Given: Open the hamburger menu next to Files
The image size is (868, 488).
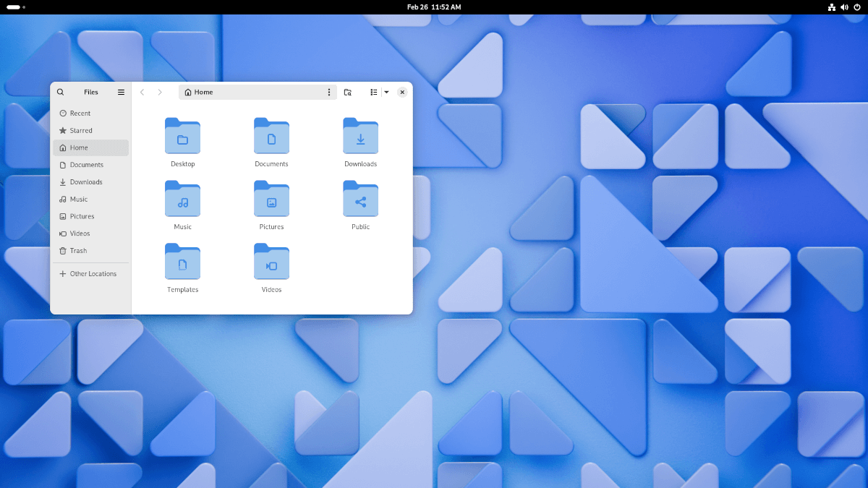Looking at the screenshot, I should coord(121,92).
